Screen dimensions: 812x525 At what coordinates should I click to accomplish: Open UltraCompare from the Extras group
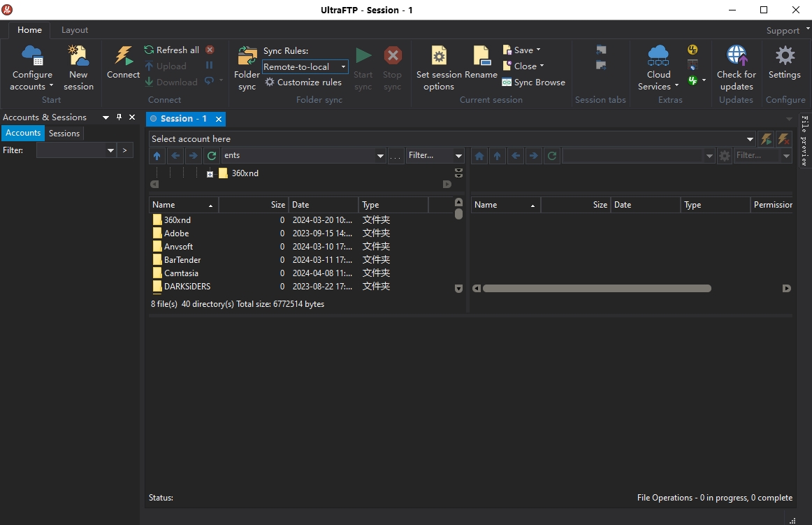pyautogui.click(x=693, y=64)
